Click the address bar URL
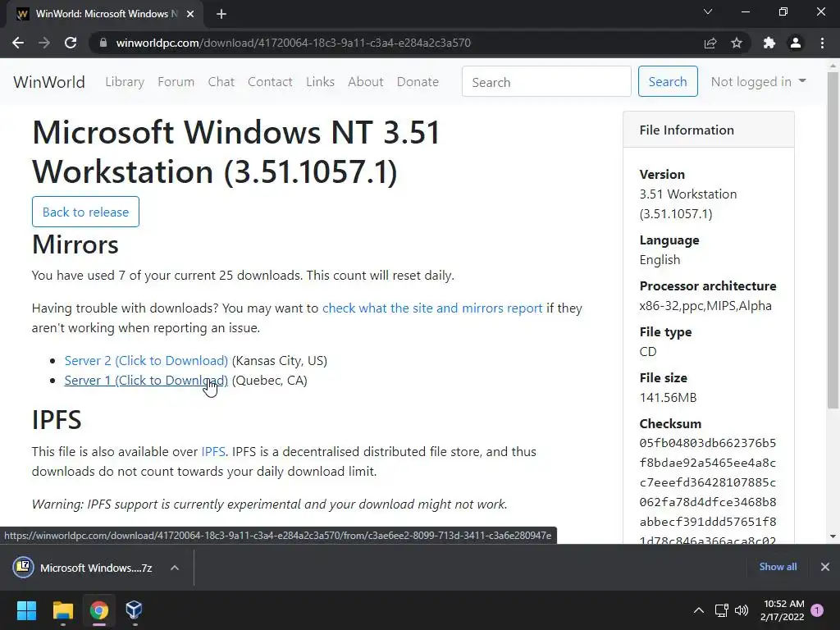 [293, 43]
